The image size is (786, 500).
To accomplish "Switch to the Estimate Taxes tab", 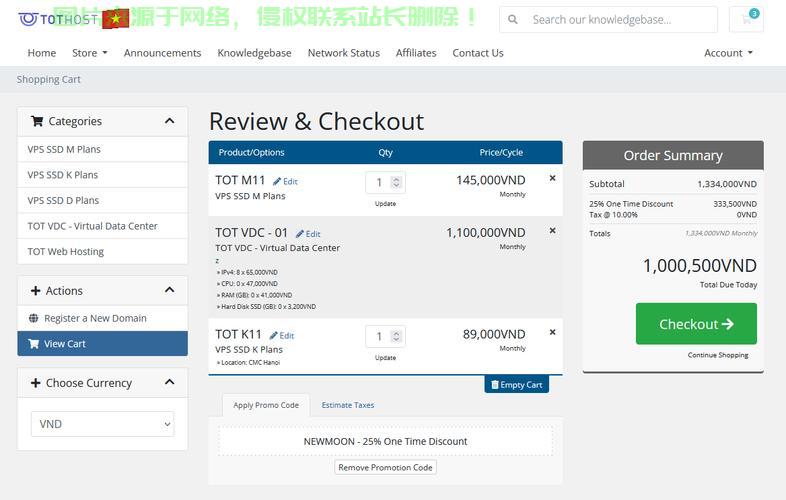I will 348,405.
